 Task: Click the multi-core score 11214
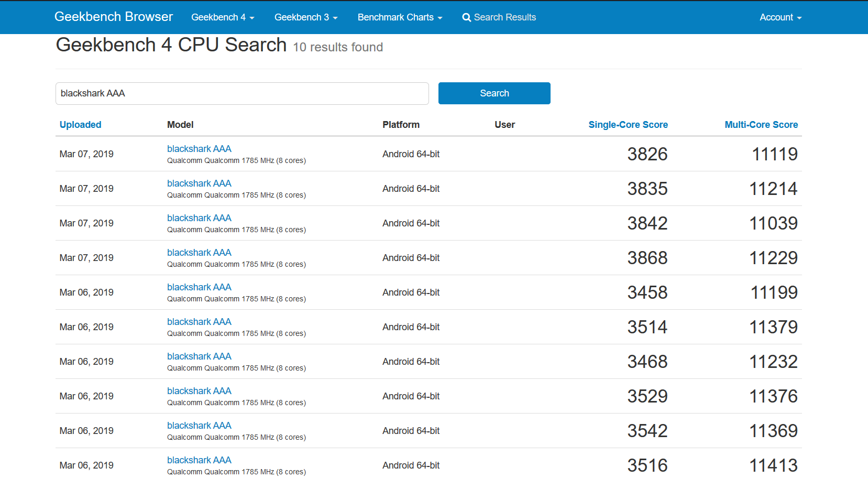pos(773,189)
